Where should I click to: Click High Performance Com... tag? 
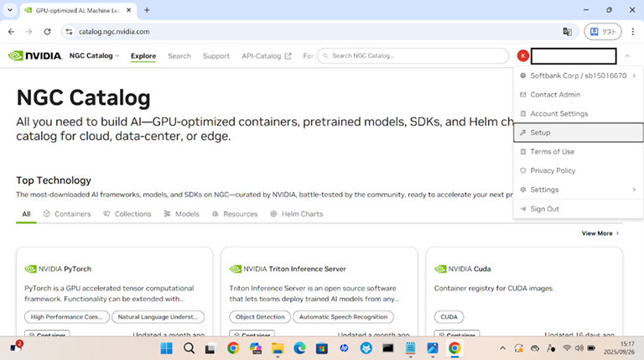67,317
